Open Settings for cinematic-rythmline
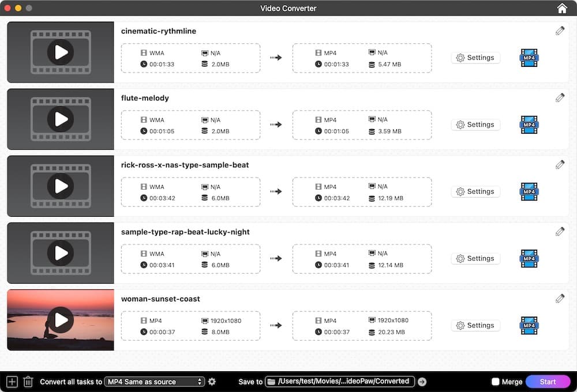 coord(475,58)
